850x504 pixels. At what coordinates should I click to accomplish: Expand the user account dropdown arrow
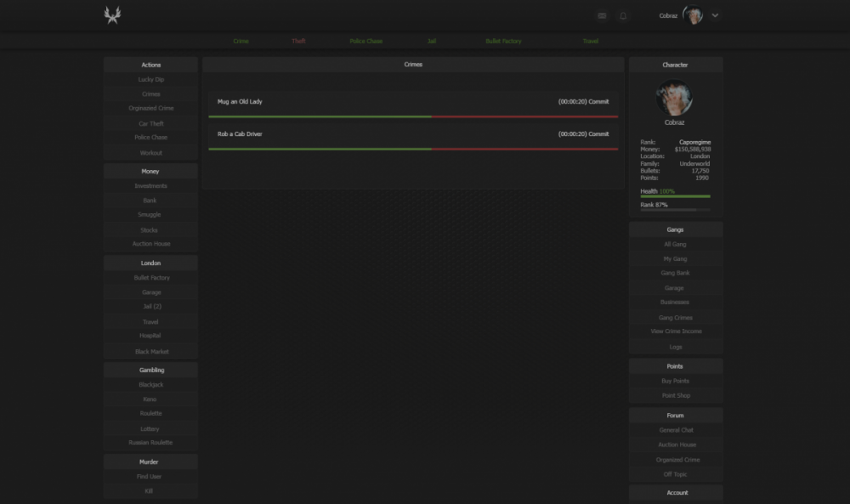tap(715, 15)
